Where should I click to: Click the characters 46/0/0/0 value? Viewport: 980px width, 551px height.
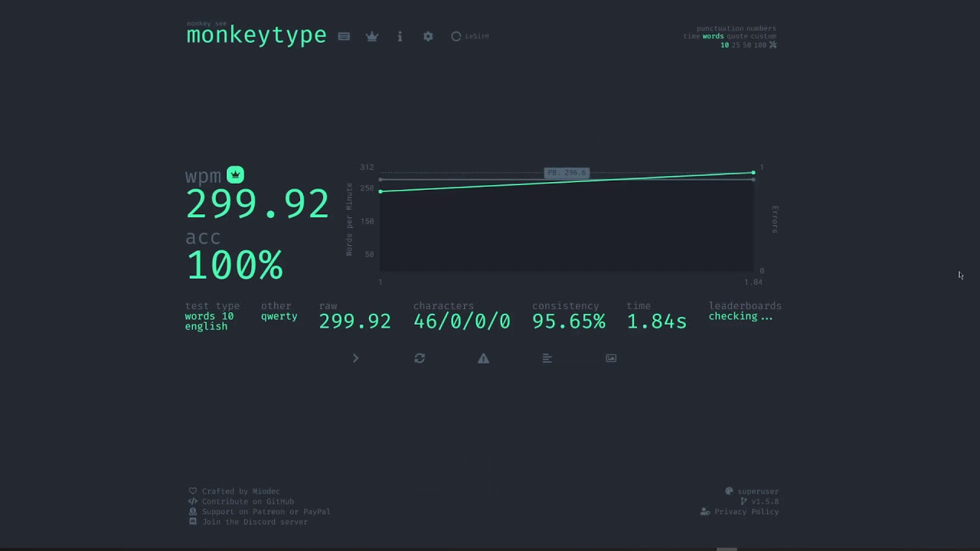[x=462, y=321]
